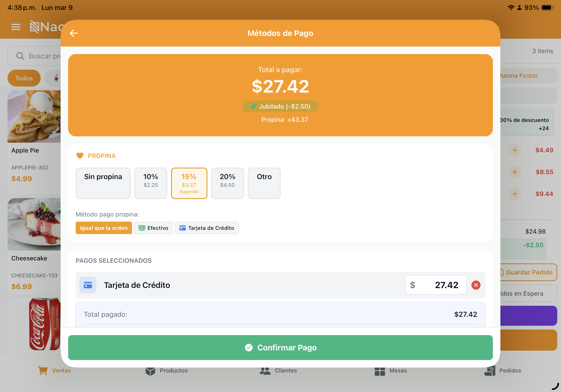Open the Pedidos receipt icon
This screenshot has width=561, height=392.
pos(490,371)
